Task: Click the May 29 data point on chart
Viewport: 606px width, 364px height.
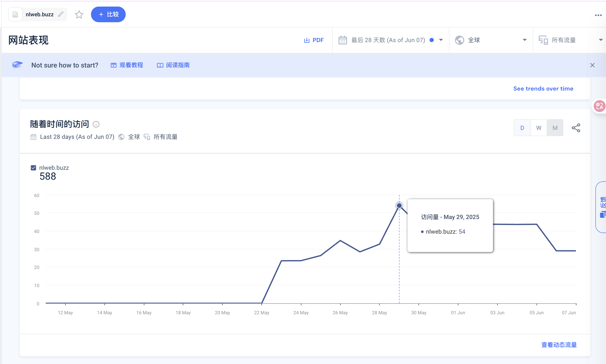Action: (399, 205)
